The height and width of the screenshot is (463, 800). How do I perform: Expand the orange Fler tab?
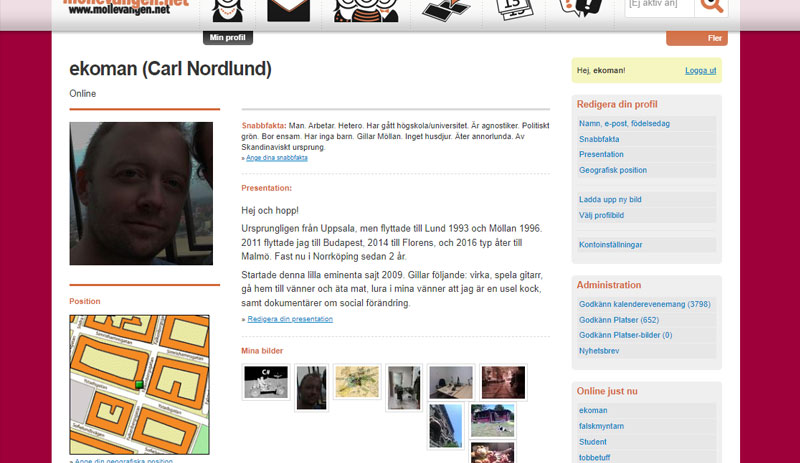point(696,38)
